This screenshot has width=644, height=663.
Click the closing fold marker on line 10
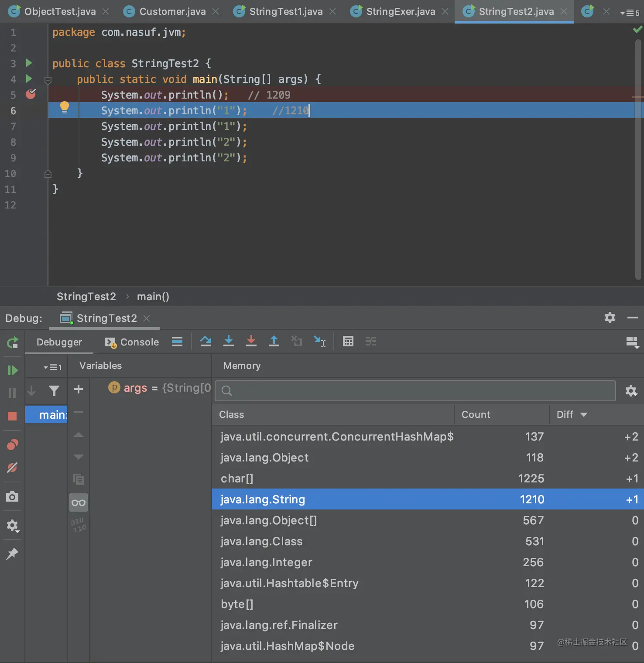(x=48, y=174)
